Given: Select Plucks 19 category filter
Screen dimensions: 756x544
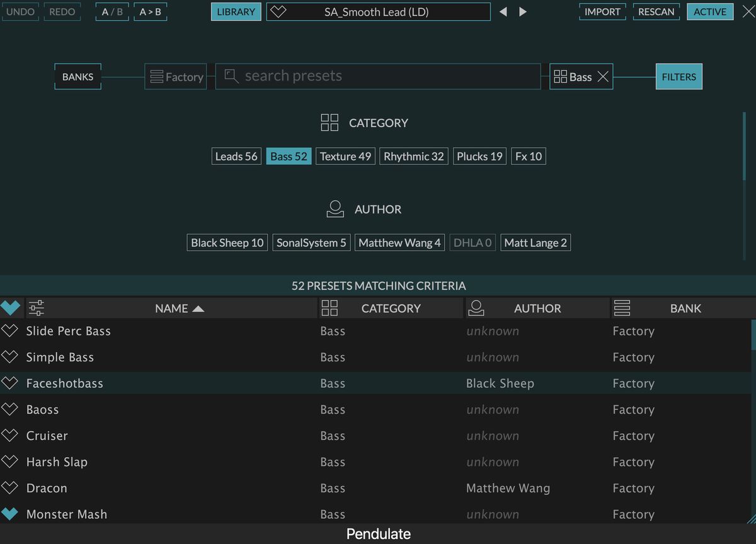Looking at the screenshot, I should (479, 156).
